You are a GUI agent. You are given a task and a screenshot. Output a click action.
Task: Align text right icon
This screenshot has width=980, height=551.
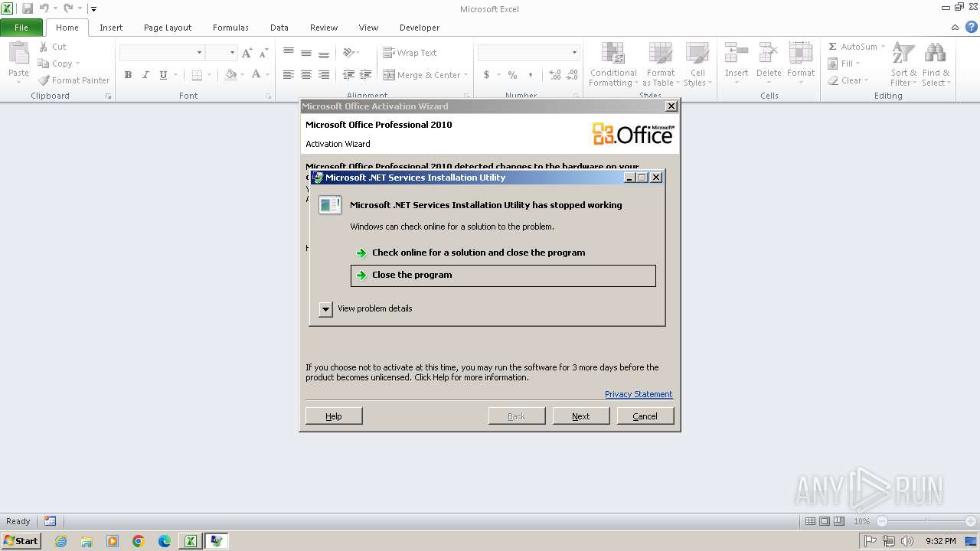(x=324, y=75)
